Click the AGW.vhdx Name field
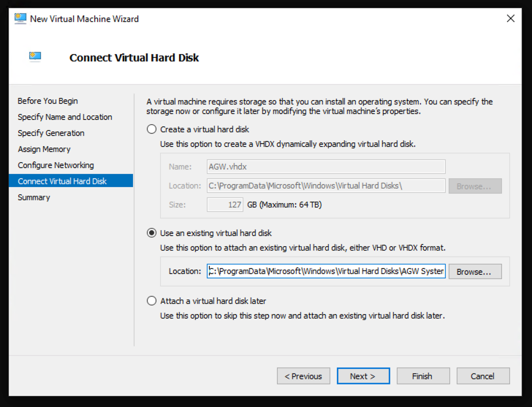The height and width of the screenshot is (407, 532). coord(326,166)
